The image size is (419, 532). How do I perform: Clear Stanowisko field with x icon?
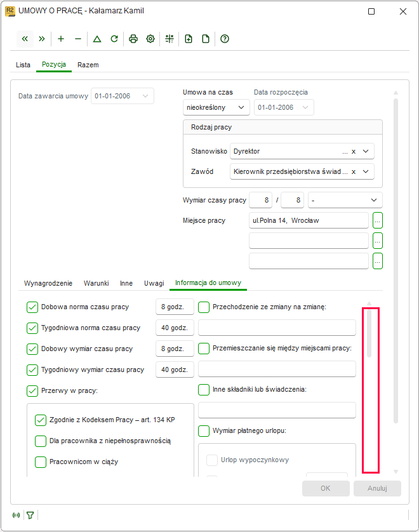coord(354,151)
